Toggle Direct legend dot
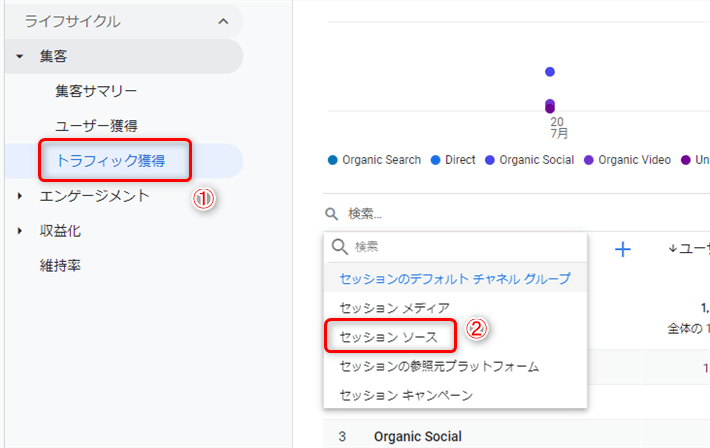 coord(436,160)
